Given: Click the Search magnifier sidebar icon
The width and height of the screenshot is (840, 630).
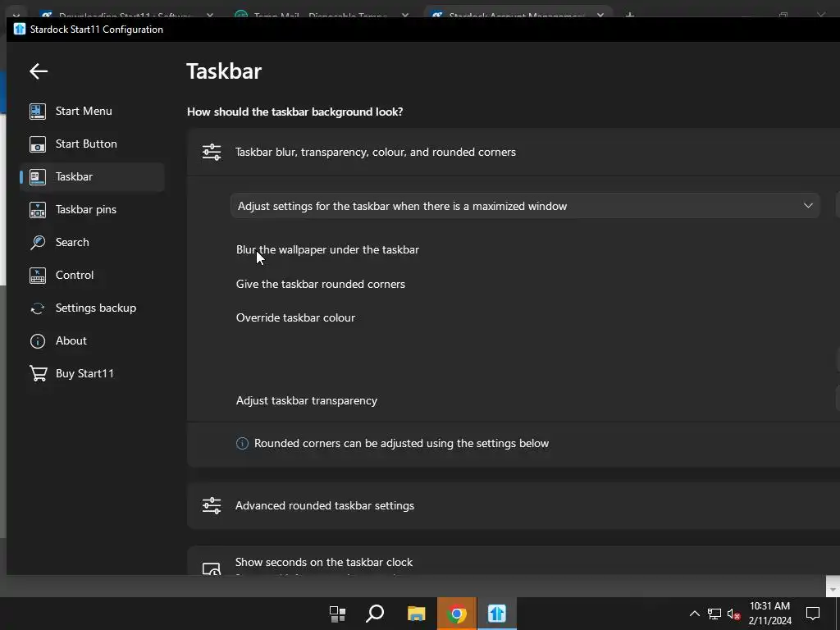Looking at the screenshot, I should tap(38, 243).
